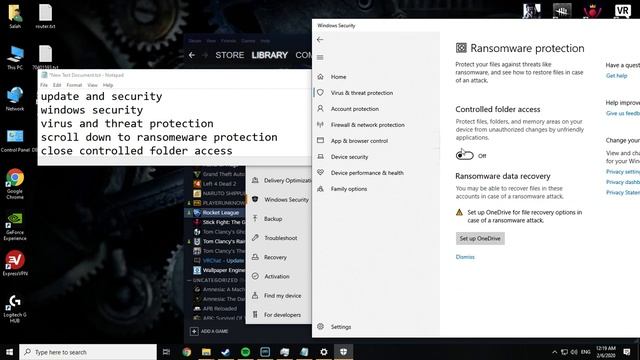Screen dimensions: 640x360
Task: Click the Windows Start button
Action: 9,352
